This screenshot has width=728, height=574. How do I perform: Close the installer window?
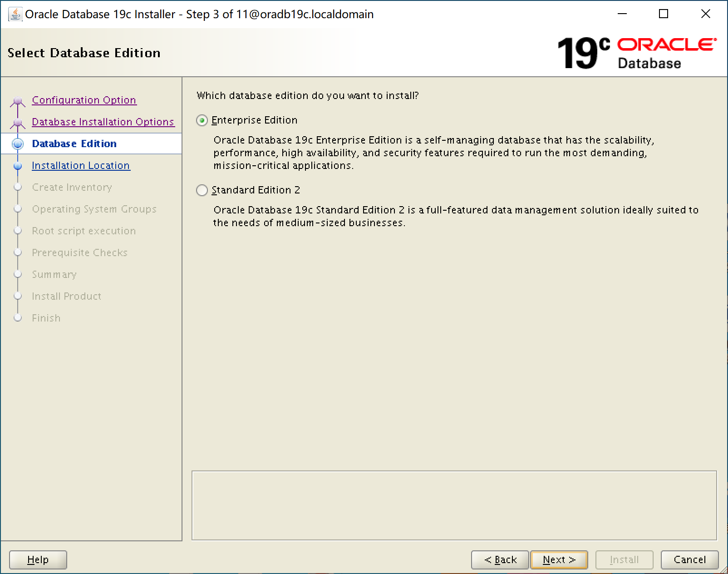click(x=705, y=14)
